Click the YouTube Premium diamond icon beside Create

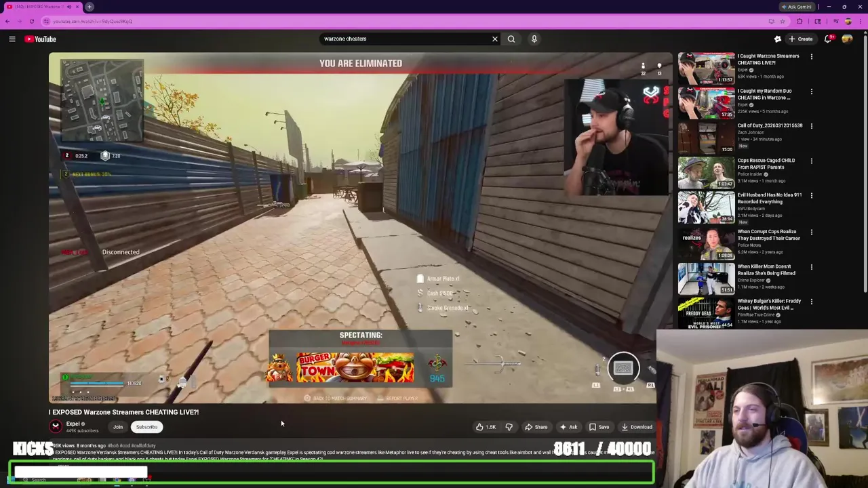[x=778, y=39]
